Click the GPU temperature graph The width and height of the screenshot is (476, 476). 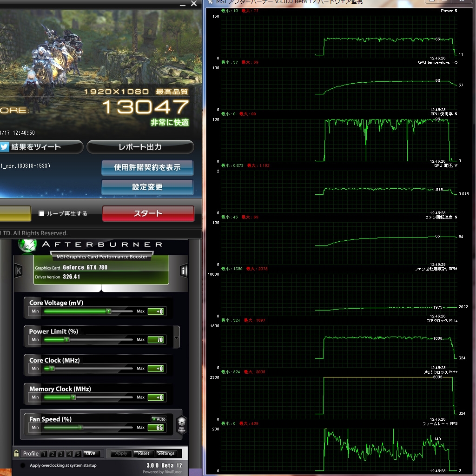point(339,88)
